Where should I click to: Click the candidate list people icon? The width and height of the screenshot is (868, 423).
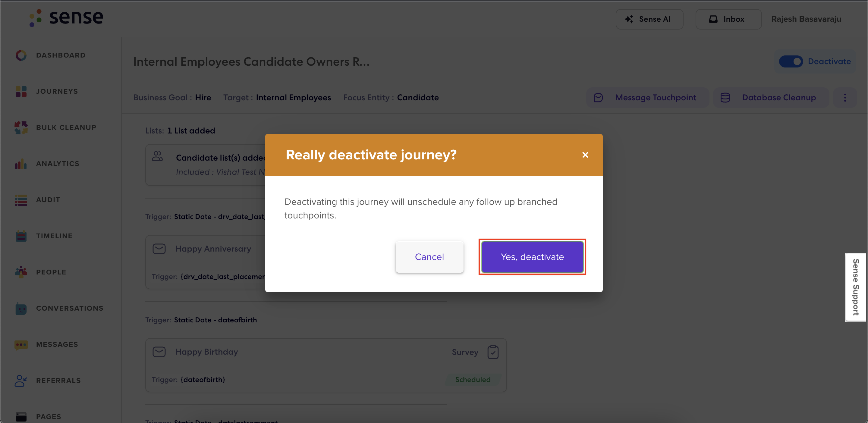pos(157,156)
